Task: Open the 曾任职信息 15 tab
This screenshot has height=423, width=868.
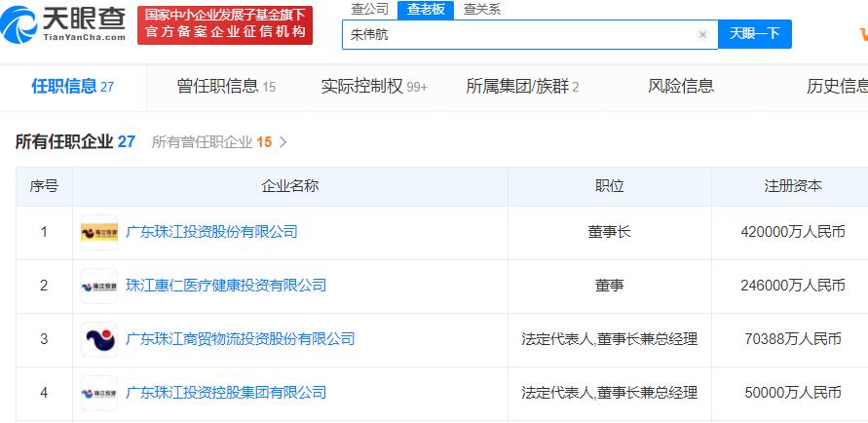Action: [x=226, y=87]
